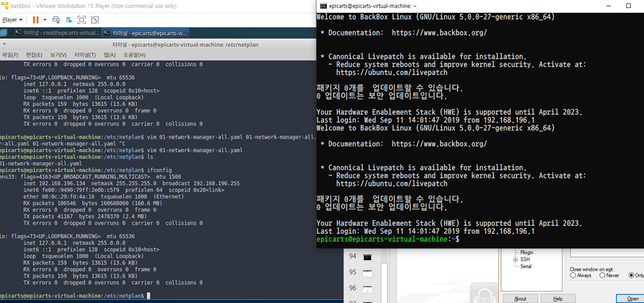Image resolution: width=644 pixels, height=303 pixels.
Task: Click the upper https://ubuntu.com/livepatch URL
Action: [391, 72]
